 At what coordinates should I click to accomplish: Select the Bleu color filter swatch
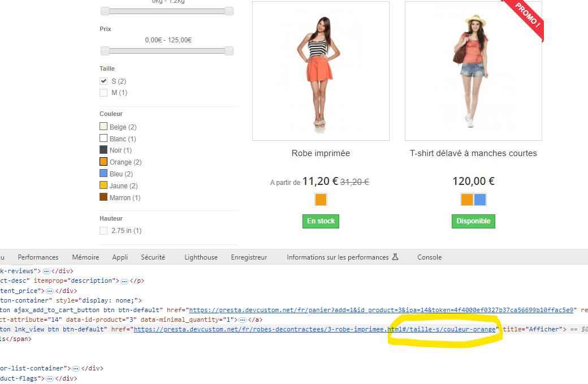pos(103,173)
